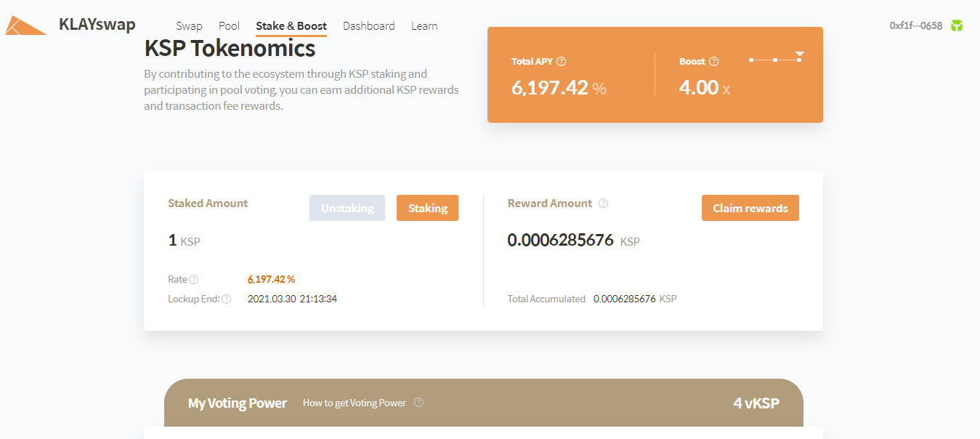Click the KLAYswap brand name

[x=97, y=25]
